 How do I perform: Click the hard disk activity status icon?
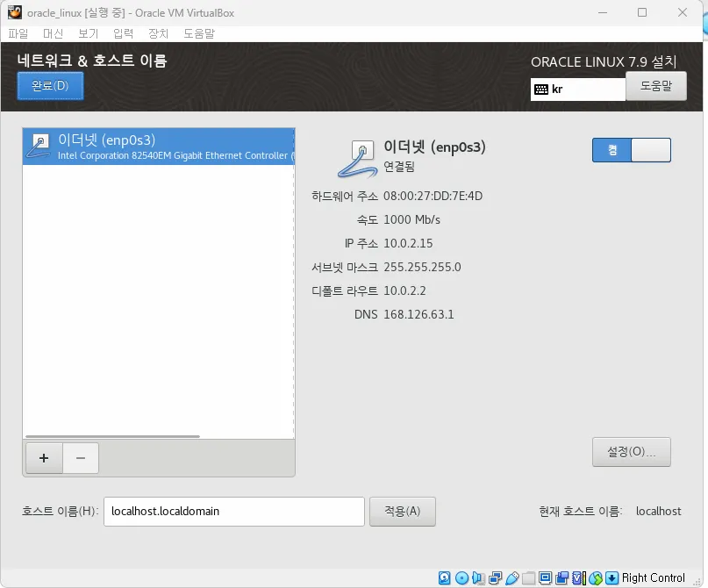(444, 577)
